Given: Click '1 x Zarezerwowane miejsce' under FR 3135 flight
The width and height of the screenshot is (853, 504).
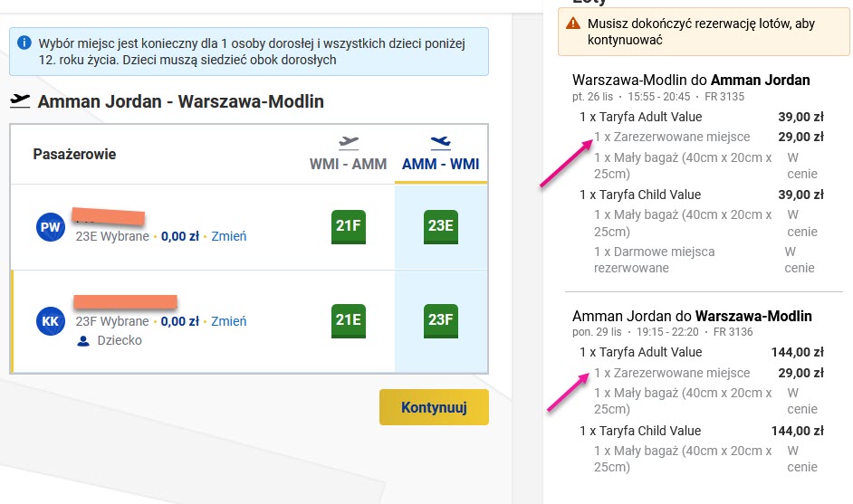Looking at the screenshot, I should pos(672,137).
